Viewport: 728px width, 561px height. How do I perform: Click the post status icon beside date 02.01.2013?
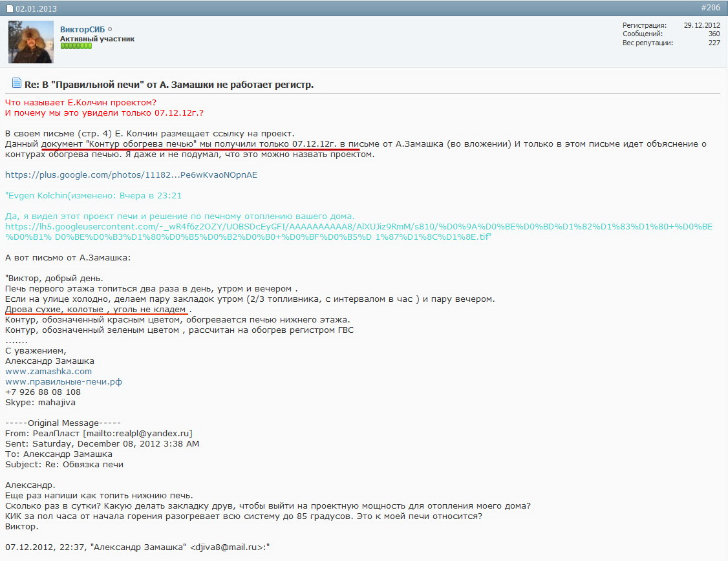[10, 9]
